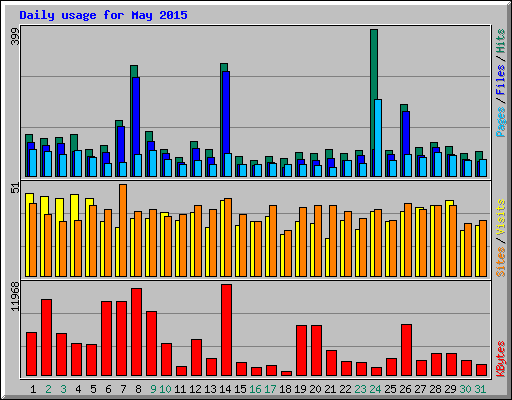Click day 4 on the x-axis

tap(78, 389)
